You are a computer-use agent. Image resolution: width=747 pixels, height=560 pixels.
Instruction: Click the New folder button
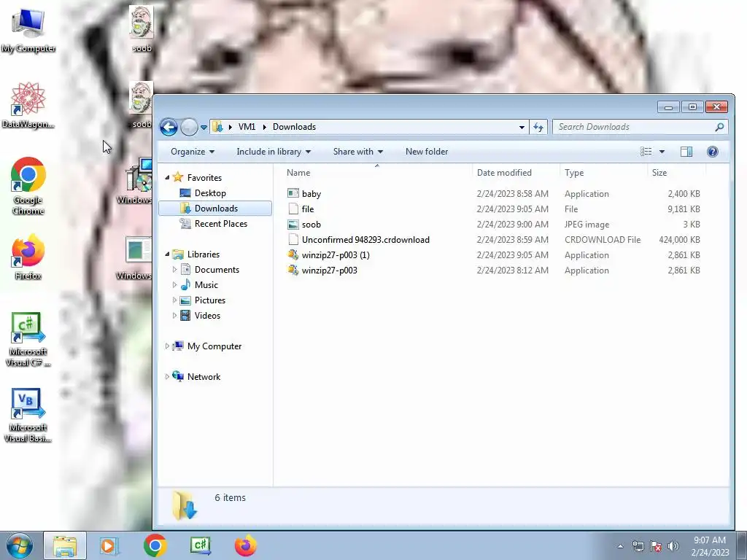tap(427, 152)
